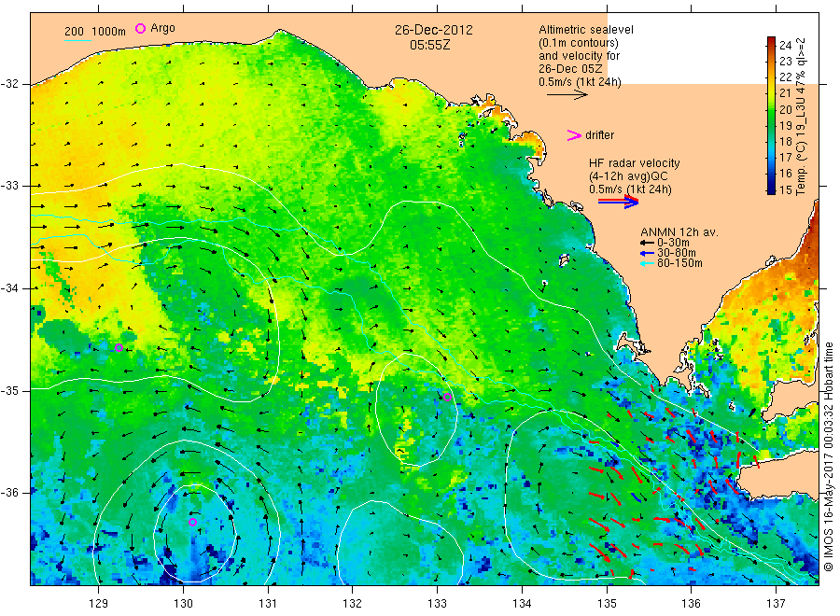Click the longitude axis label 131
The height and width of the screenshot is (616, 840).
268,604
